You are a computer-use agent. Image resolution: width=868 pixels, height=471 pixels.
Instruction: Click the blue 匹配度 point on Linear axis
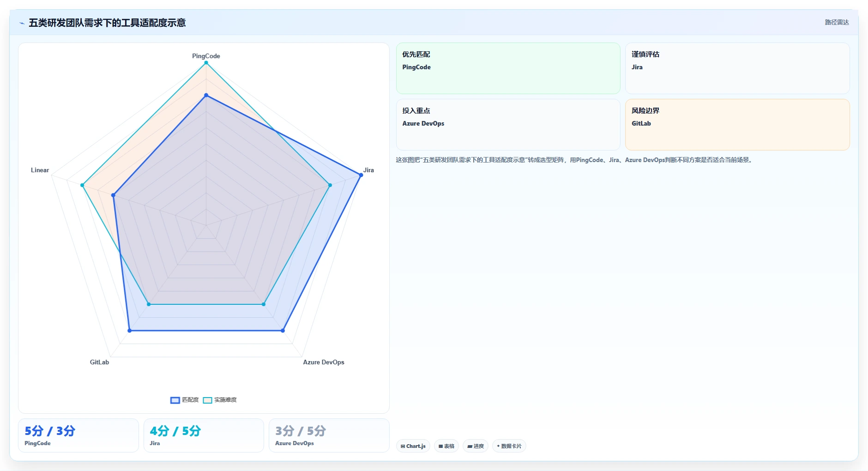[113, 195]
